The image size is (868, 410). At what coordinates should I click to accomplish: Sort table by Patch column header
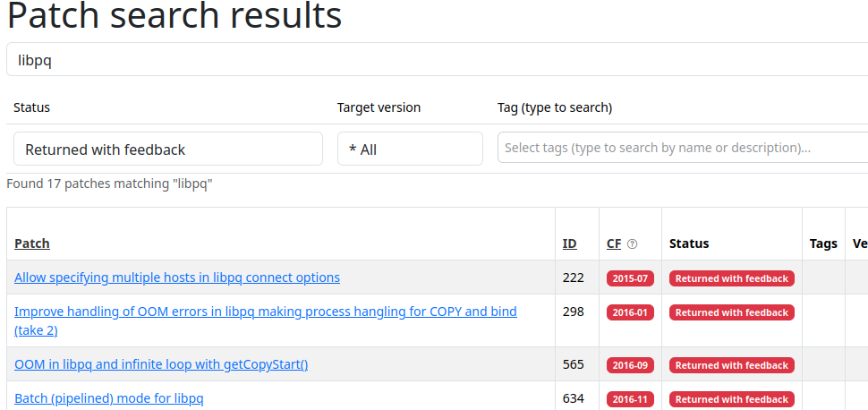click(x=32, y=243)
